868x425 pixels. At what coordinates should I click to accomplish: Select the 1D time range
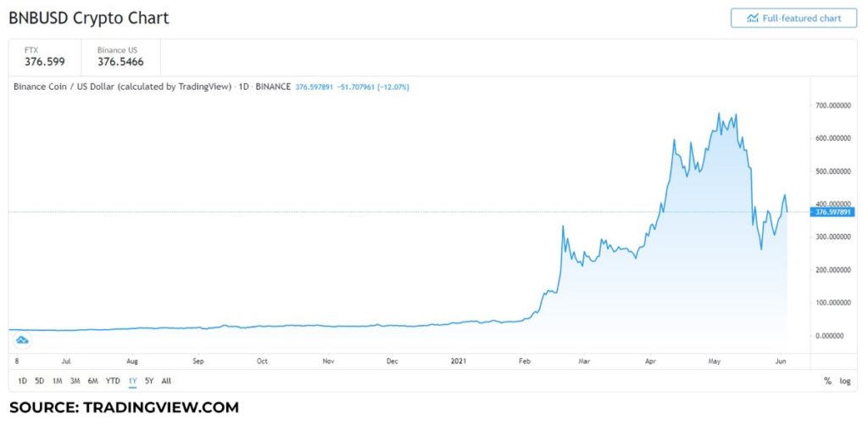[x=23, y=381]
